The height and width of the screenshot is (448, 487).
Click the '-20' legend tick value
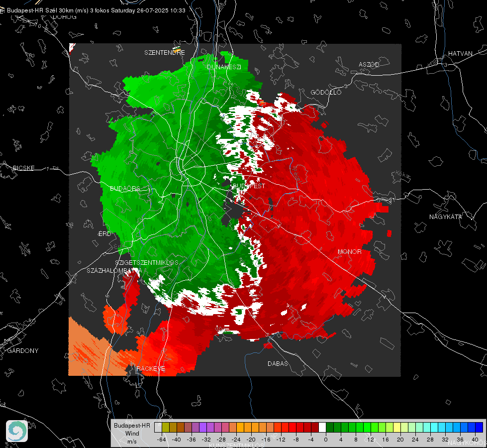251,440
